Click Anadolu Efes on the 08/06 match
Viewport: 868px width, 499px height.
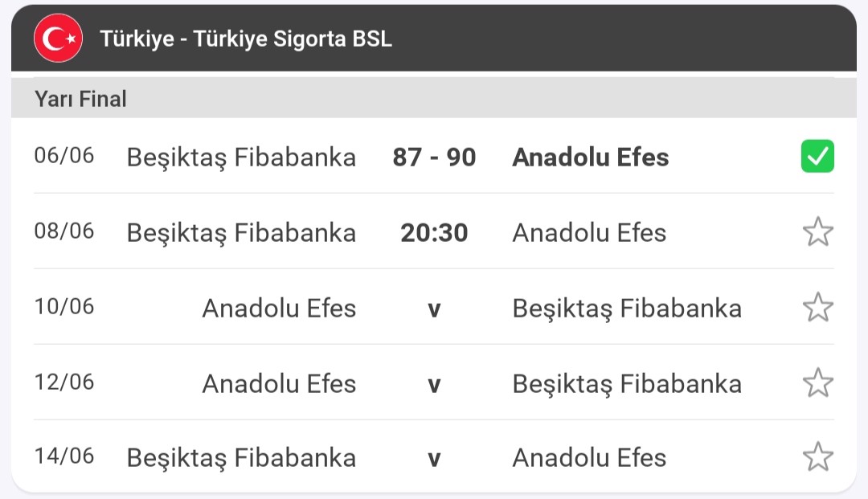click(589, 232)
